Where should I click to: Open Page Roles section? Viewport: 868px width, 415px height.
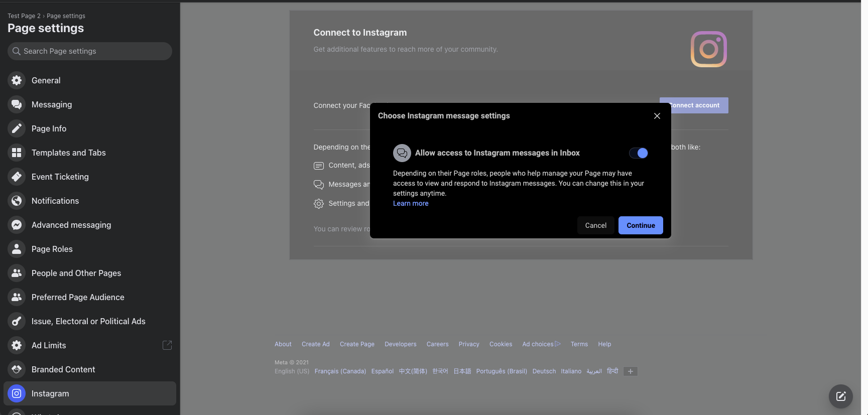pyautogui.click(x=90, y=249)
